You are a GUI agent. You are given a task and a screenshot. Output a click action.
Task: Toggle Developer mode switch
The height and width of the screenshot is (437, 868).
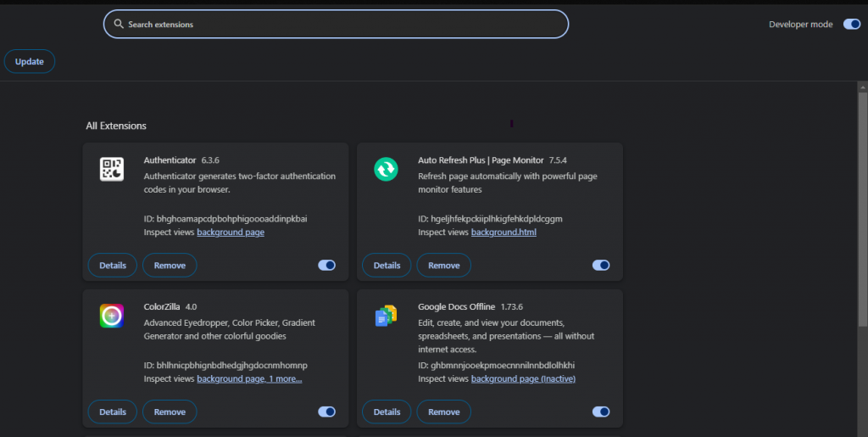pyautogui.click(x=851, y=25)
